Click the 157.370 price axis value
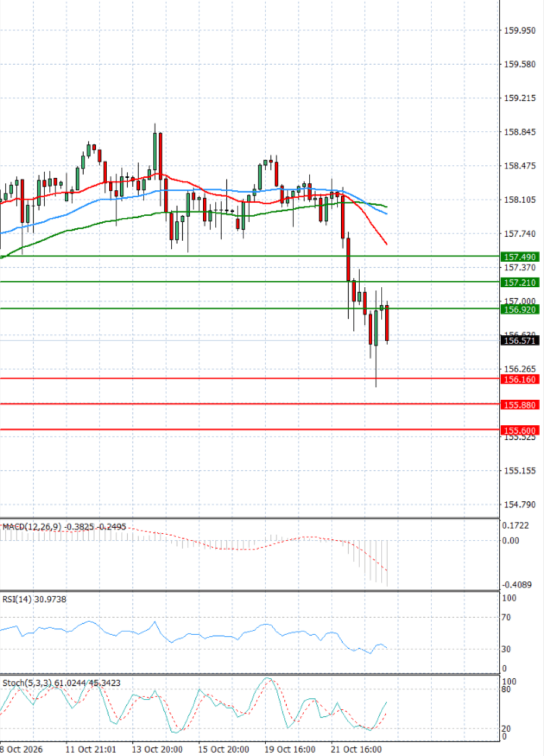This screenshot has width=544, height=756. [520, 267]
